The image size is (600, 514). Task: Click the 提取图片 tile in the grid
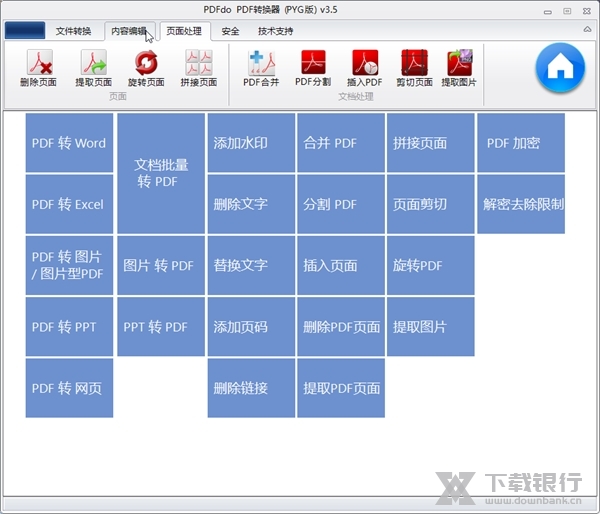tap(431, 326)
